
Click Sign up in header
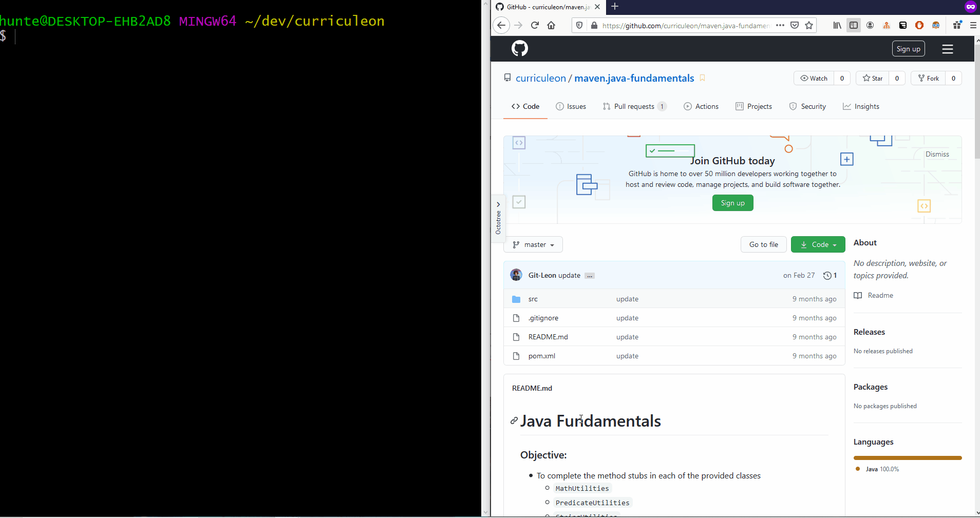click(908, 49)
